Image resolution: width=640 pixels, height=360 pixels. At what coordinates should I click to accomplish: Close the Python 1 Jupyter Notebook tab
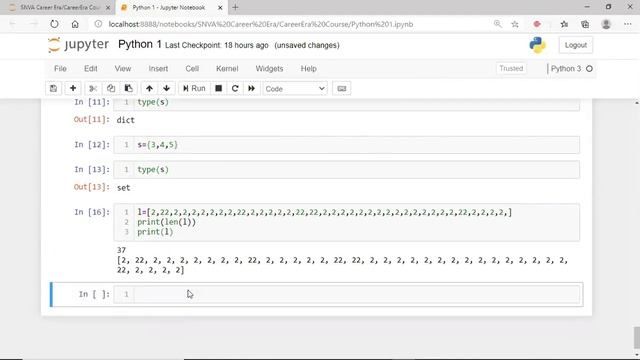pyautogui.click(x=220, y=7)
